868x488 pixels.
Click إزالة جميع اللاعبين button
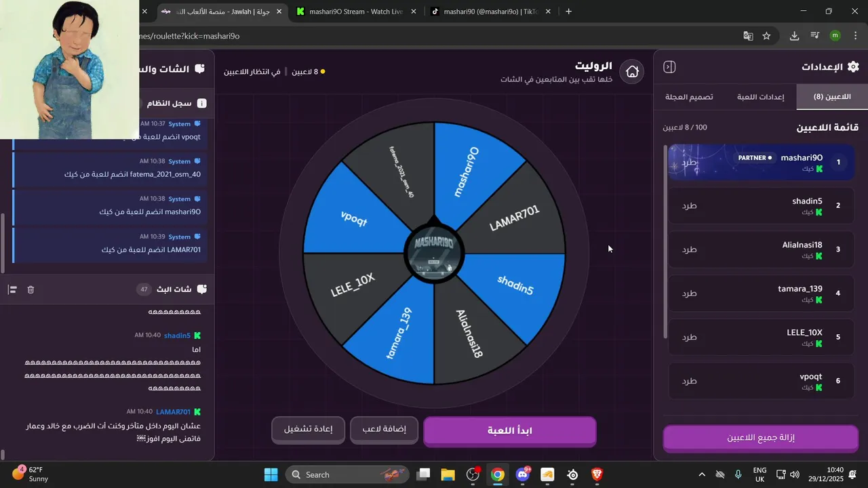coord(760,438)
